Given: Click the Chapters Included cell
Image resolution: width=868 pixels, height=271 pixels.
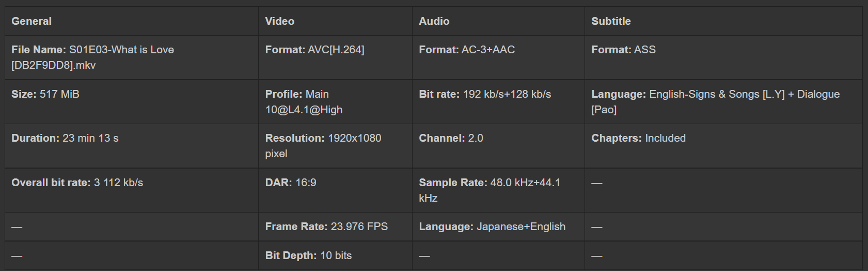Looking at the screenshot, I should tap(638, 138).
